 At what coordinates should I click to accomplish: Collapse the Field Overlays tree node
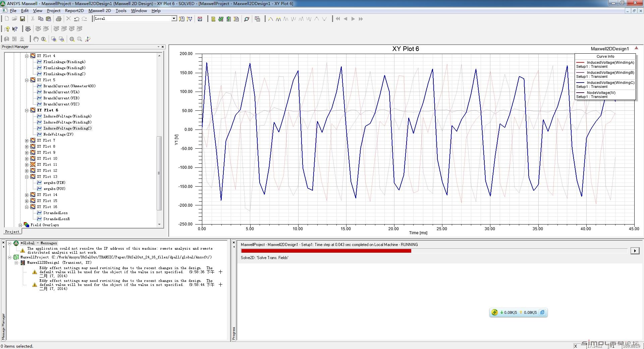pos(20,225)
